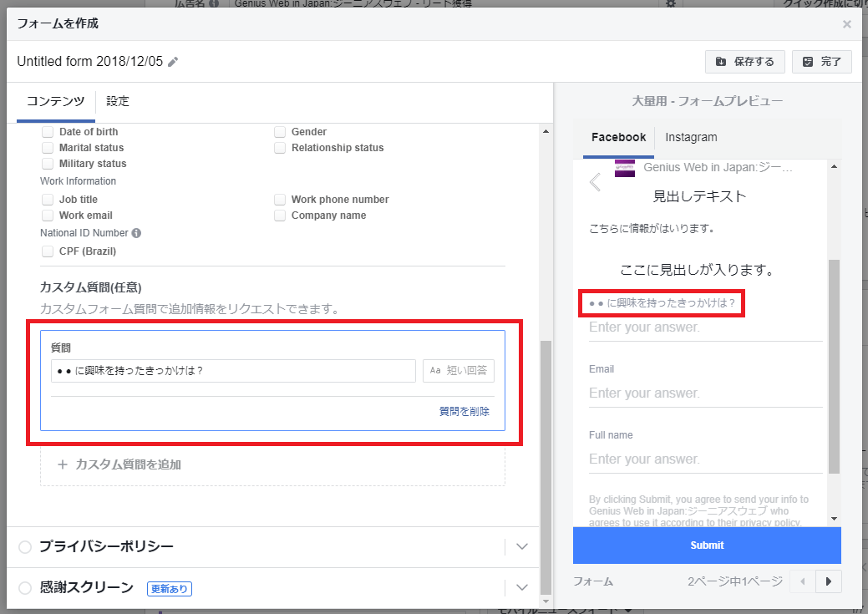Tick the Company name checkbox
The width and height of the screenshot is (868, 614).
point(280,216)
